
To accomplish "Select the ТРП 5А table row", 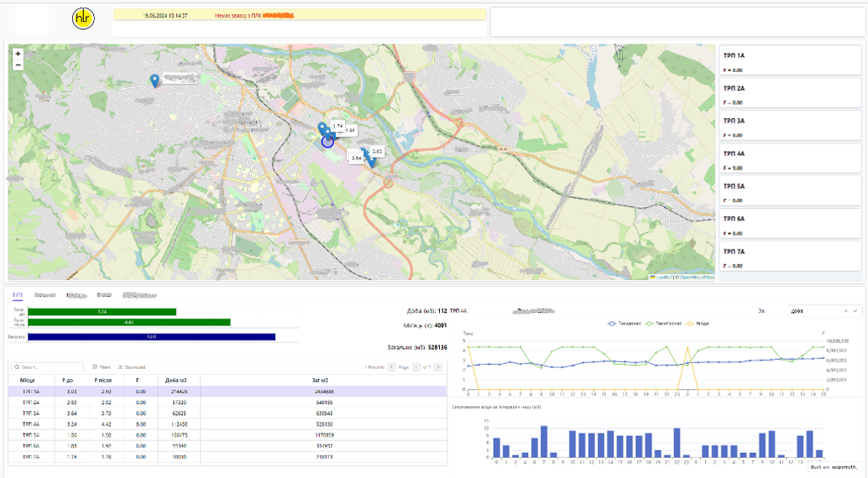I will point(227,435).
